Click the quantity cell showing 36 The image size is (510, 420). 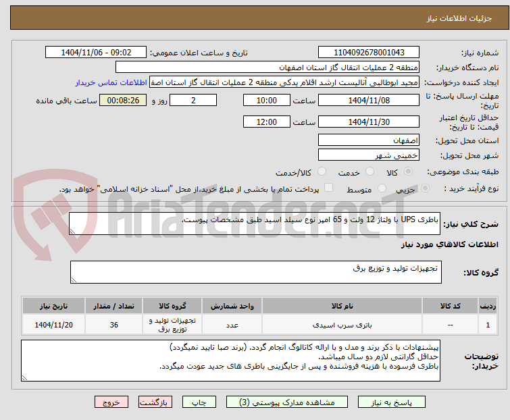pos(113,325)
